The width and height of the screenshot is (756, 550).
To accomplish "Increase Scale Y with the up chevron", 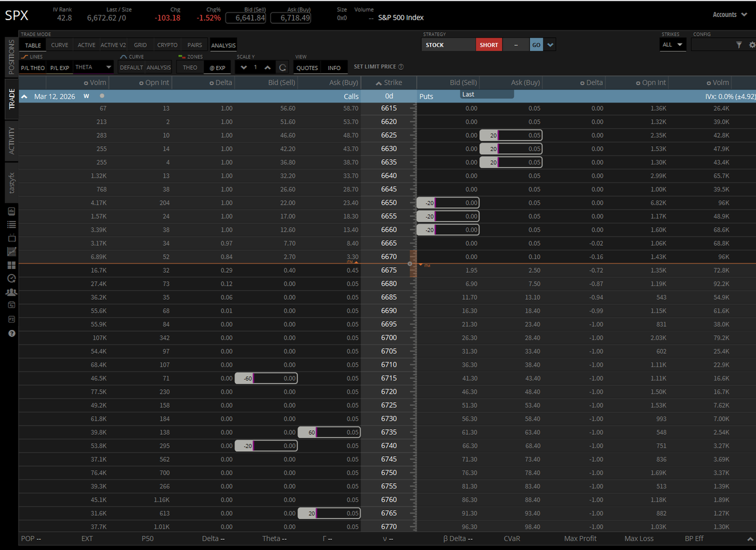I will click(268, 67).
